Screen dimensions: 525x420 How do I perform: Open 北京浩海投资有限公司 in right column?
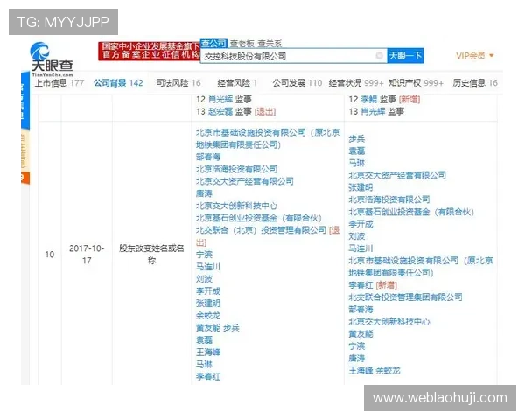click(389, 199)
